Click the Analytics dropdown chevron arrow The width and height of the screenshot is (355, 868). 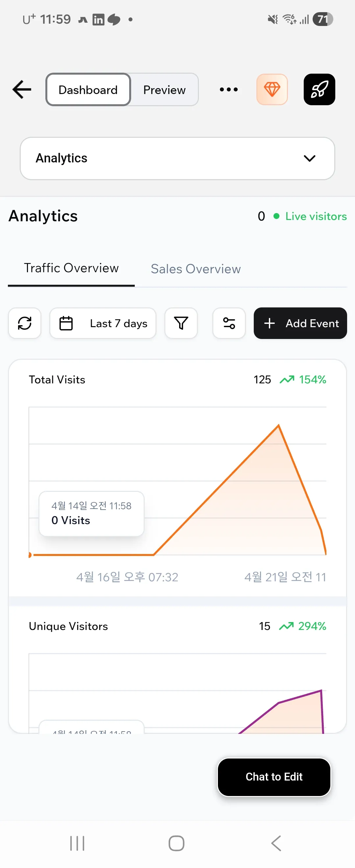309,158
